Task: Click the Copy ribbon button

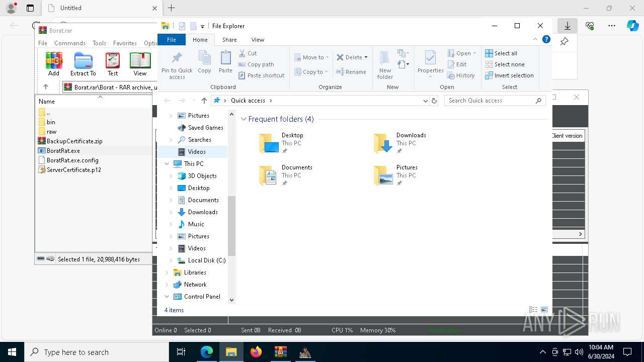Action: pyautogui.click(x=204, y=62)
